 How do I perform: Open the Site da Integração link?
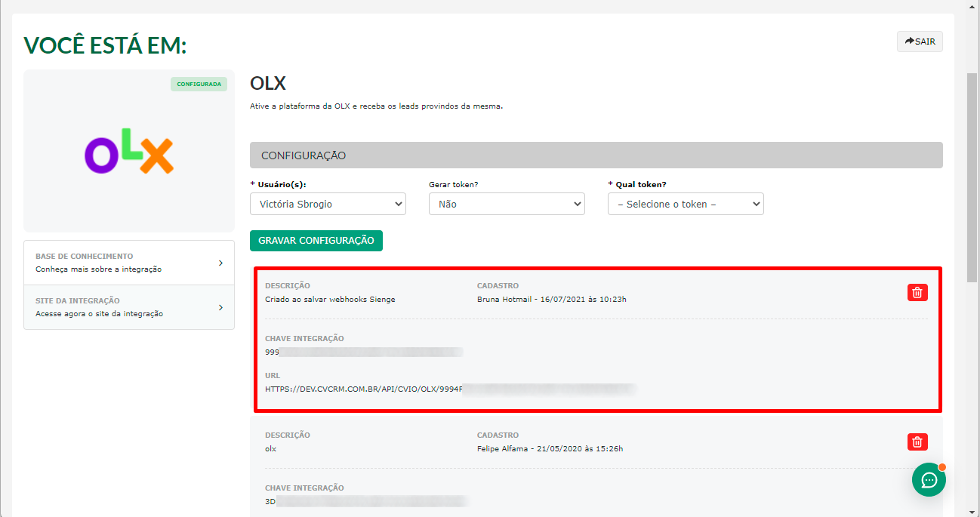tap(129, 307)
